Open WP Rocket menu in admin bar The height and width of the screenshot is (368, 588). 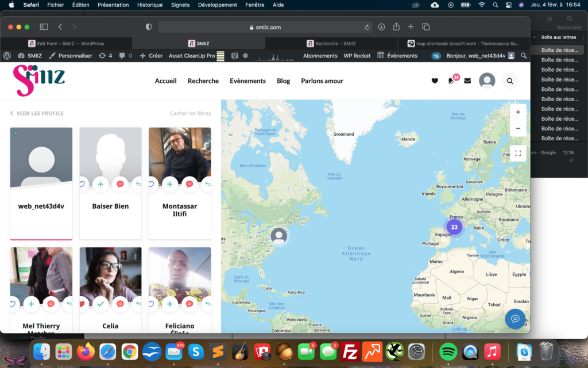coord(357,56)
